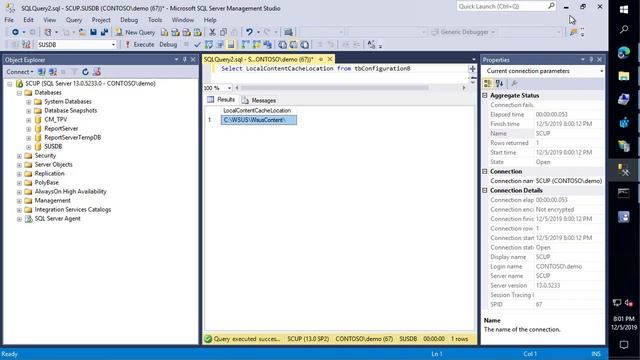The image size is (640, 360).
Task: Click the Cut scissors icon
Action: click(212, 32)
